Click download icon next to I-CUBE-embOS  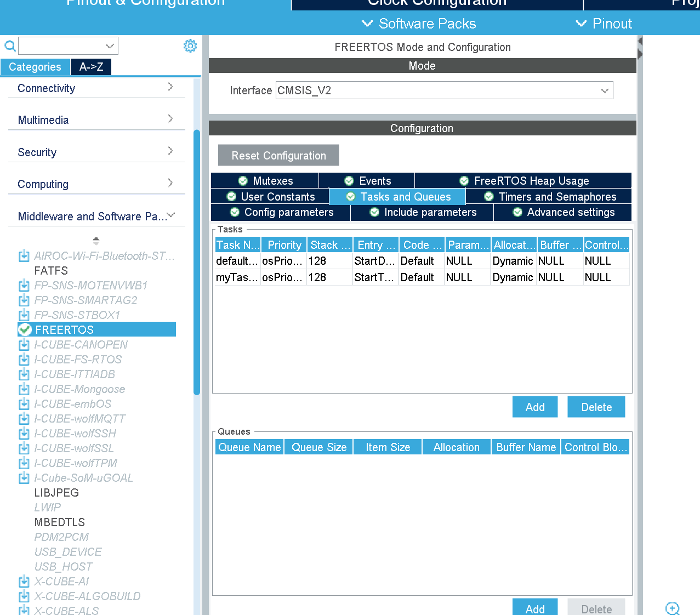click(24, 404)
